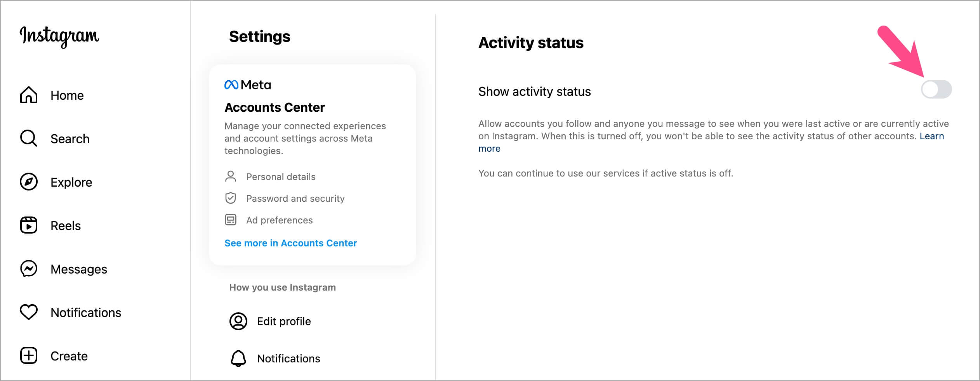The image size is (980, 381).
Task: Open Personal details in Accounts Center
Action: point(280,177)
